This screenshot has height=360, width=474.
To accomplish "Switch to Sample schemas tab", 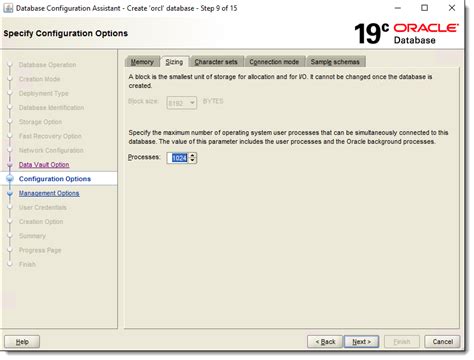I will point(335,62).
